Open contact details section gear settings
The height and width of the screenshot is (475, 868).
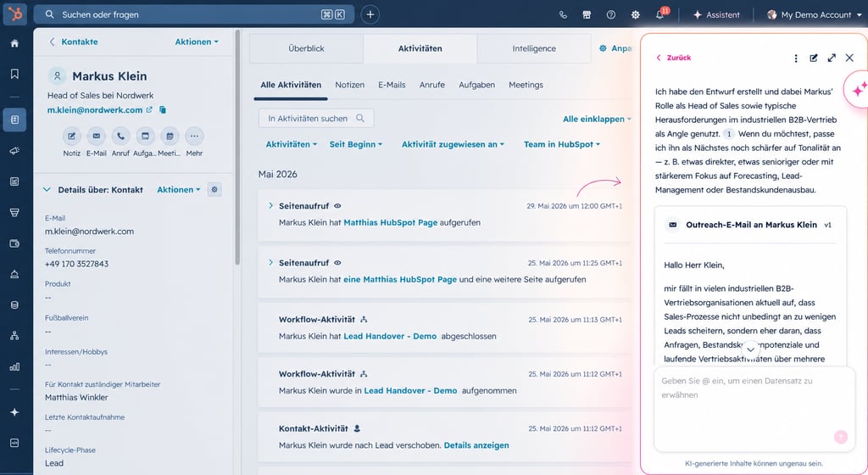coord(214,189)
